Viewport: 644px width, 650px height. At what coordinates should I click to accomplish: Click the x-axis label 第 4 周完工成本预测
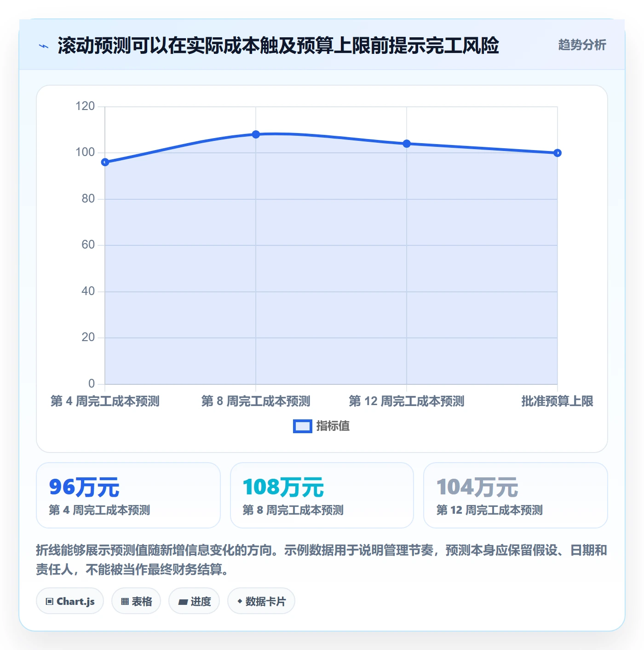click(105, 401)
